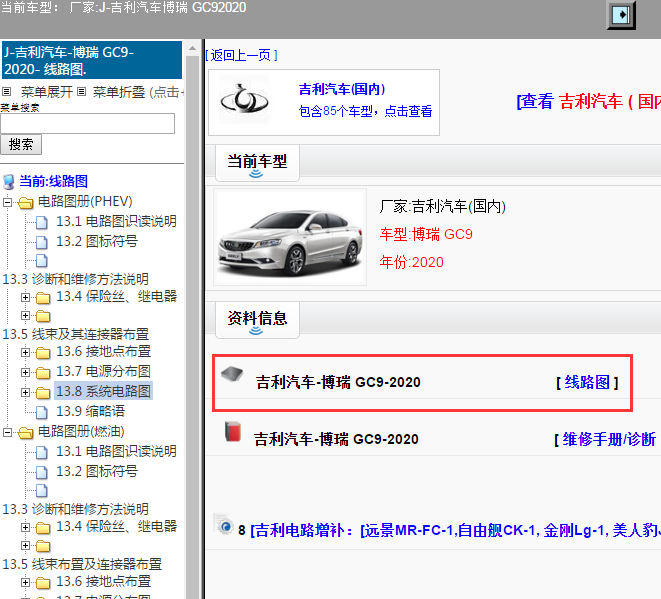Click the 当前:线路图 heading
The height and width of the screenshot is (599, 661).
54,182
